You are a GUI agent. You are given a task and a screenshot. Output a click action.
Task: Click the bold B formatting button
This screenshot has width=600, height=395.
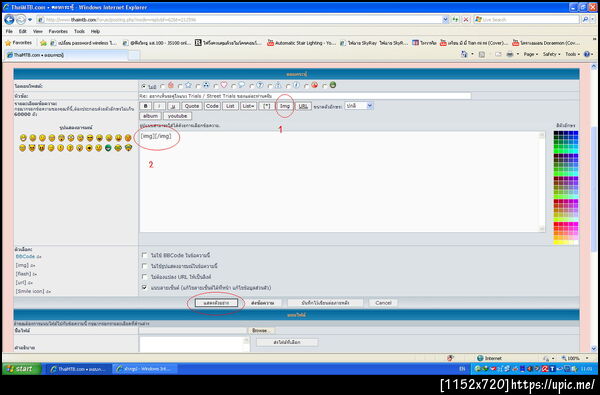click(145, 106)
